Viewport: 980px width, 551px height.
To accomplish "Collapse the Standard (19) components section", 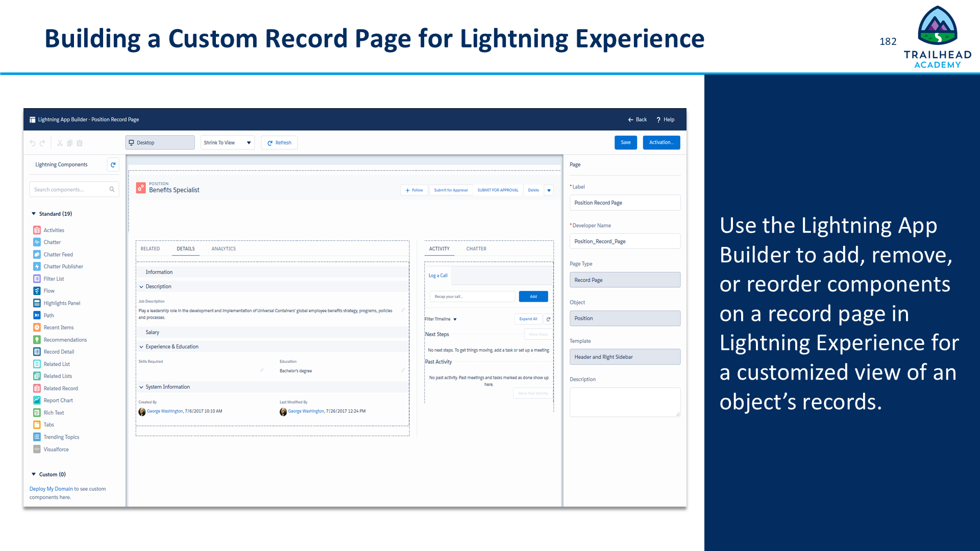I will [x=34, y=214].
